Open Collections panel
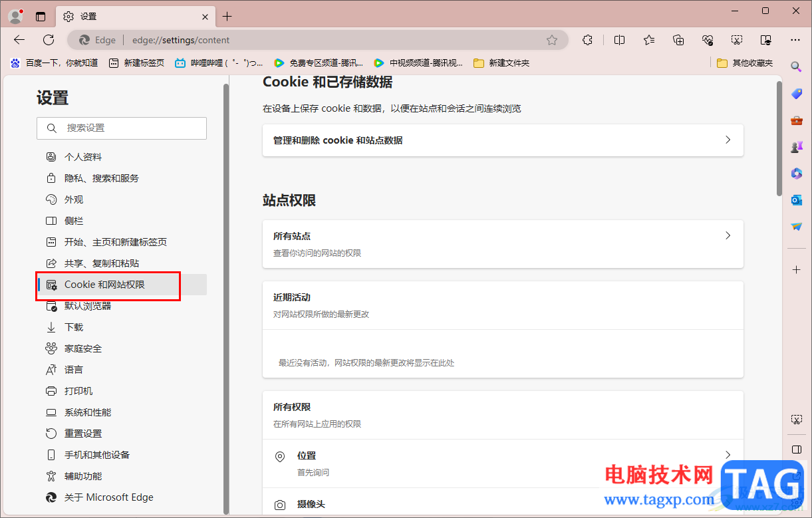The width and height of the screenshot is (812, 518). [x=678, y=40]
